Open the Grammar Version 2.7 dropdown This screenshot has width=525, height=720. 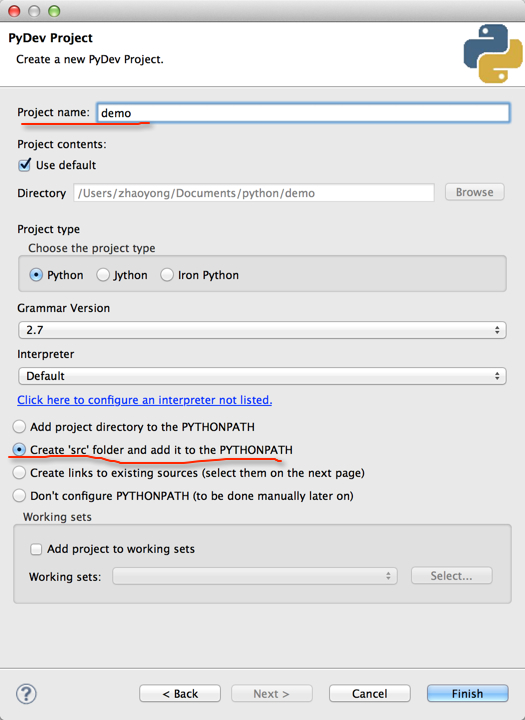pyautogui.click(x=262, y=330)
